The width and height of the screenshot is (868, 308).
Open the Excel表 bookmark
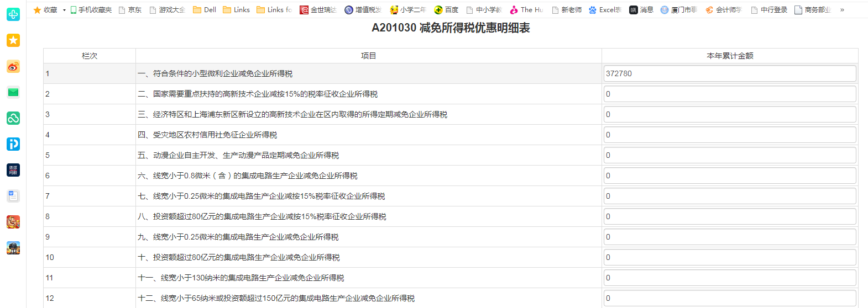click(605, 10)
